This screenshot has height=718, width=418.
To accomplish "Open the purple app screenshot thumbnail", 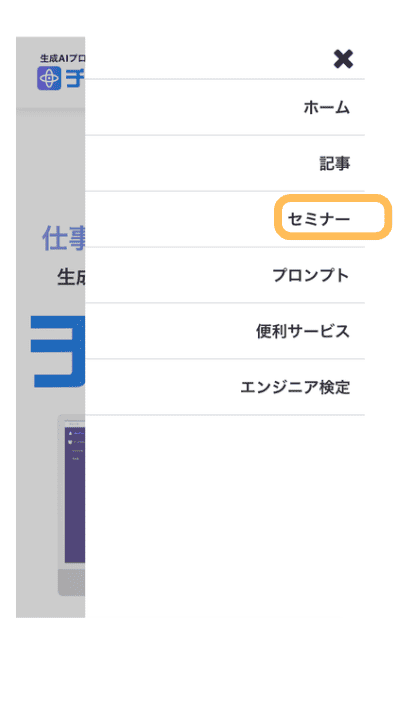I will [x=75, y=495].
